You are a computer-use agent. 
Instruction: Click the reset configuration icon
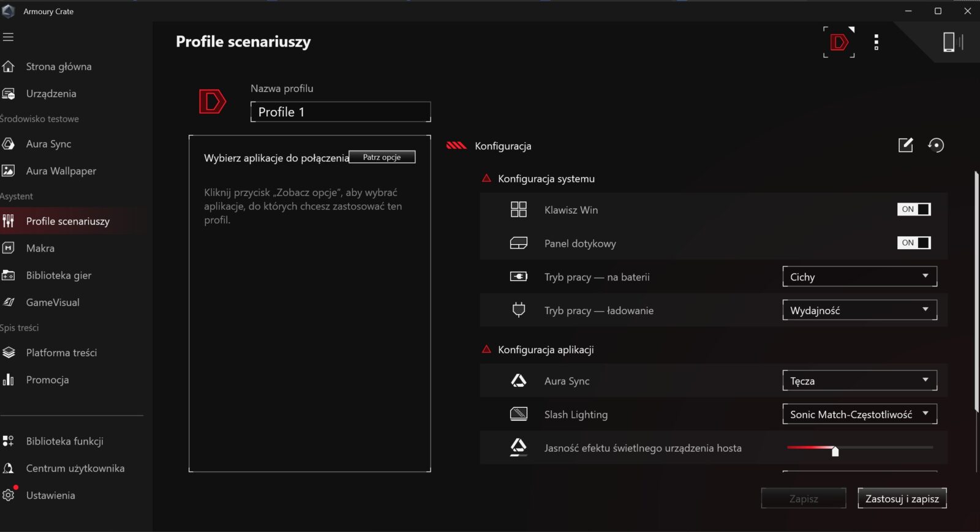[936, 145]
